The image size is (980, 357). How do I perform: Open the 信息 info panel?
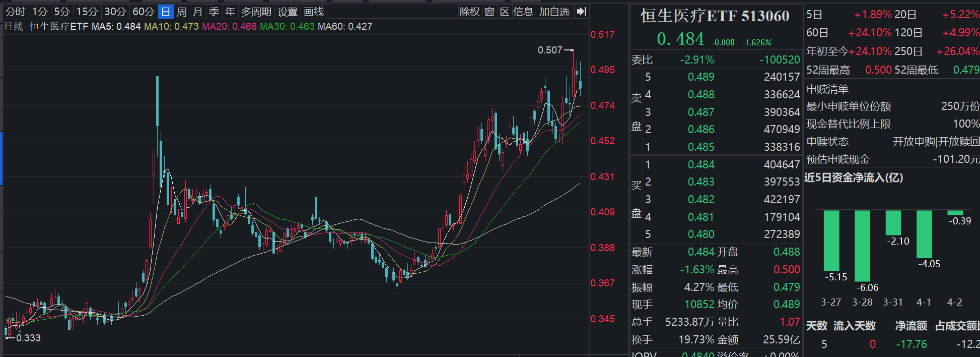[x=523, y=12]
